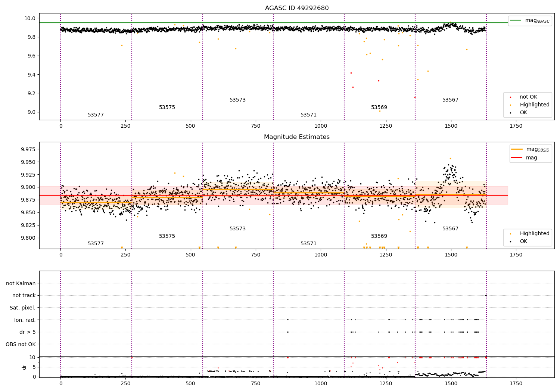This screenshot has width=560, height=392.
Task: Click the plot title AGASC ID 49292680
Action: (x=297, y=8)
